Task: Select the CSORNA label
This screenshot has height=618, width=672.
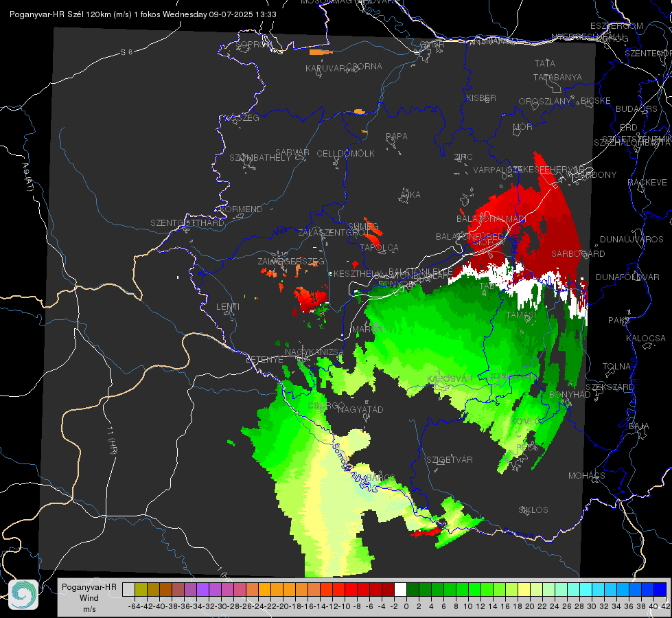Action: pyautogui.click(x=364, y=66)
